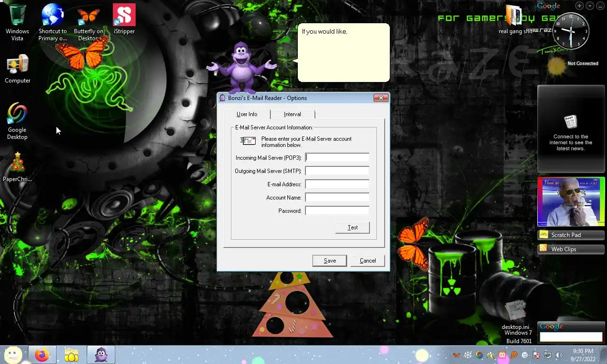Click the snowflake tray icon
The height and width of the screenshot is (364, 607).
pyautogui.click(x=468, y=355)
